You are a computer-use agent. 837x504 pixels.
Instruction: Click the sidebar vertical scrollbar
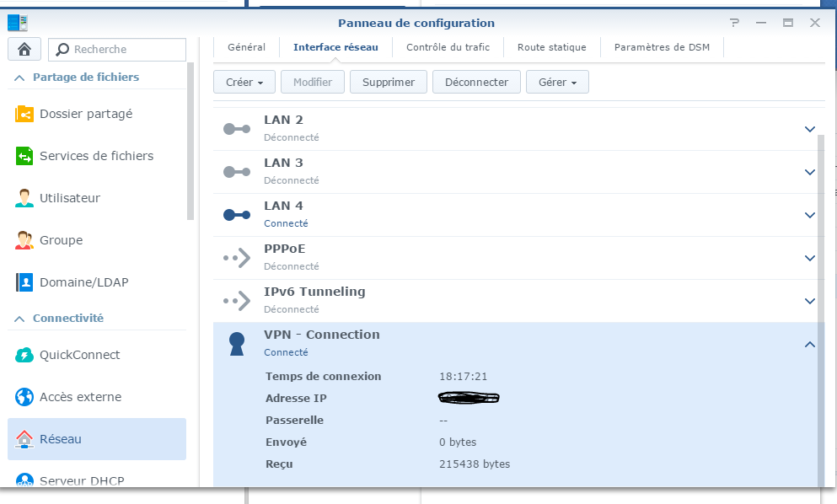coord(190,142)
